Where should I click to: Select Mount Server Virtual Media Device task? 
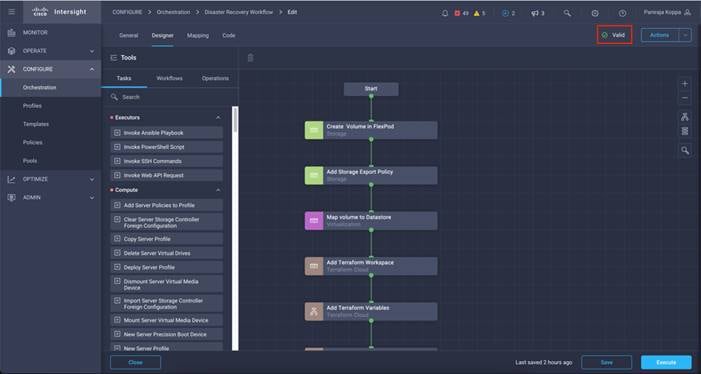(x=166, y=320)
